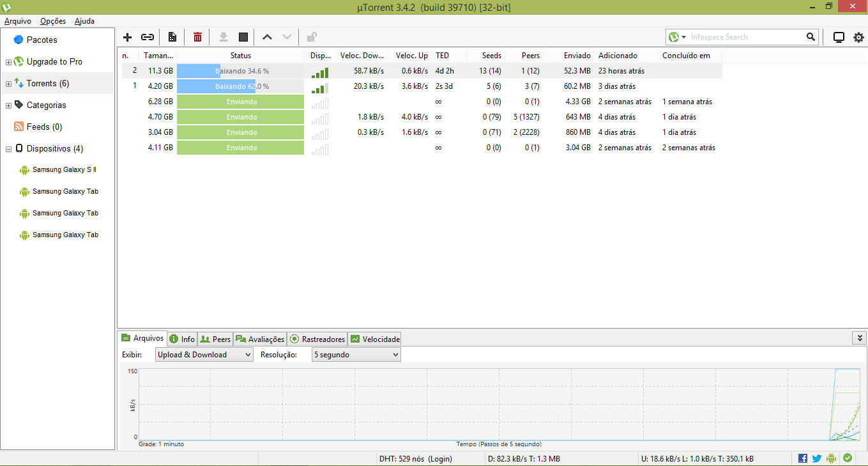Expand the Upgrade to Pro tree node
The height and width of the screenshot is (466, 868).
point(8,62)
